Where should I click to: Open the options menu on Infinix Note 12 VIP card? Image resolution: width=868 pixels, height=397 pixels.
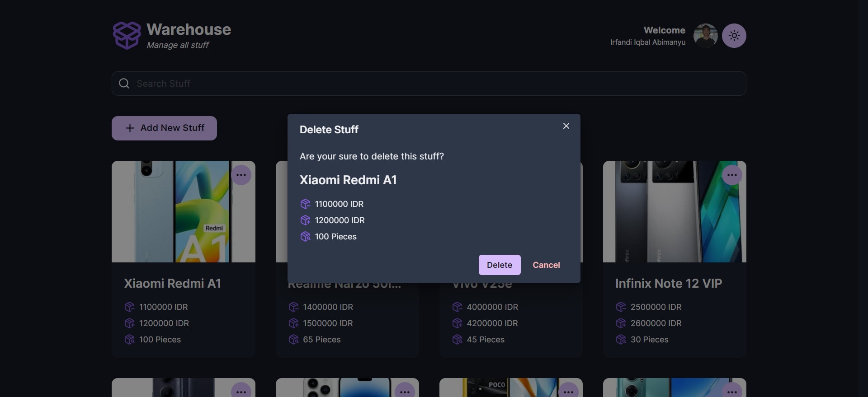point(732,175)
